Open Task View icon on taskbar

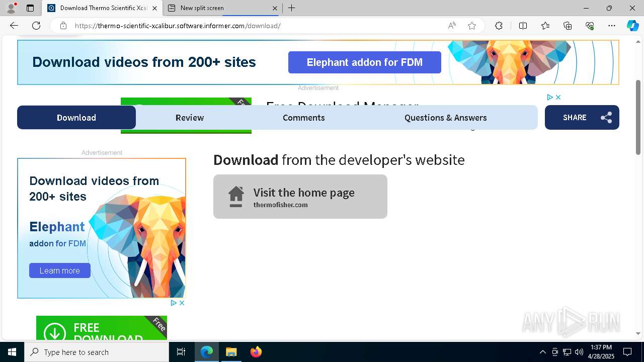pyautogui.click(x=181, y=352)
